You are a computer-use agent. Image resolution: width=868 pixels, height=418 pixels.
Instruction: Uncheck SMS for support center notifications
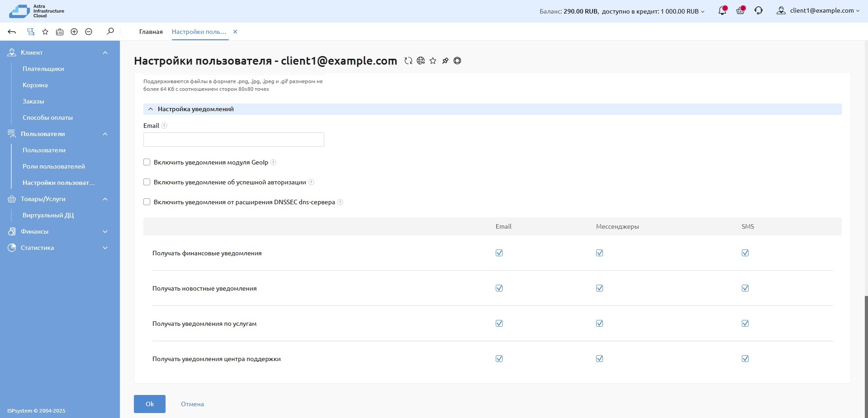pyautogui.click(x=745, y=359)
